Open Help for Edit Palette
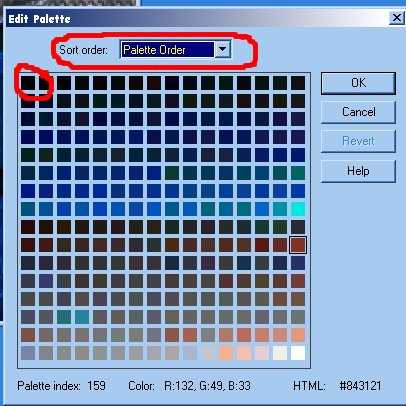The width and height of the screenshot is (406, 406). coord(358,171)
